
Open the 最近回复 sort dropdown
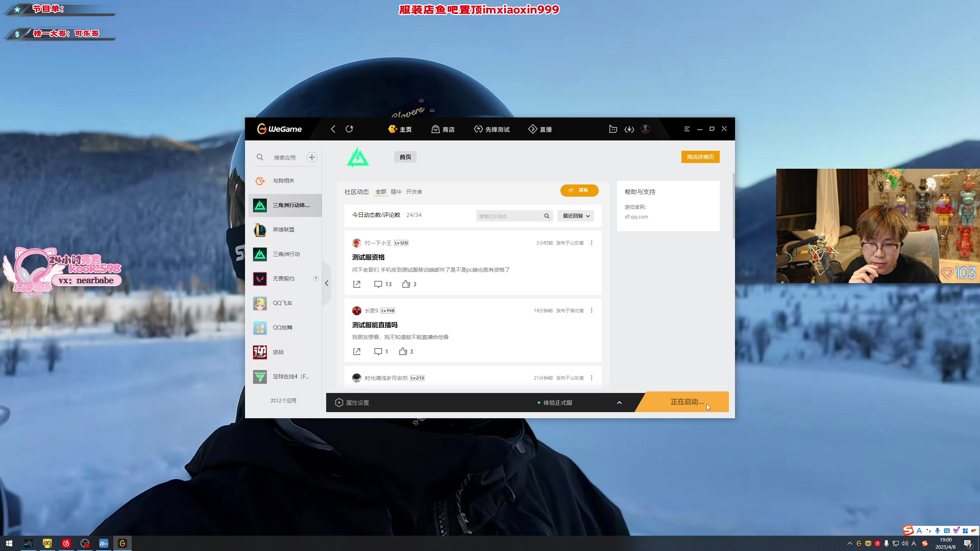[x=576, y=216]
